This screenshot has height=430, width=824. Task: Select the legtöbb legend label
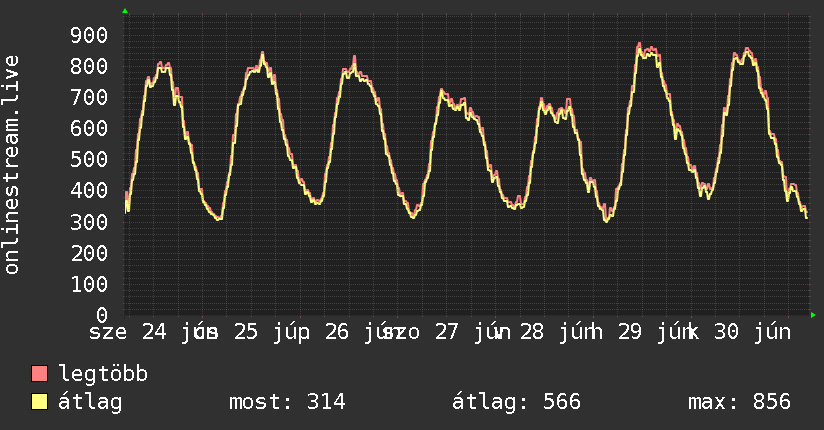103,374
